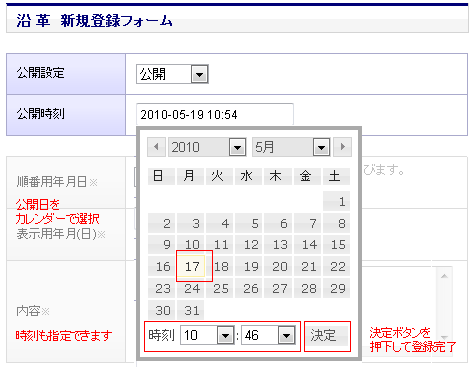The image size is (476, 368).
Task: Select day 16 in the calendar
Action: click(x=161, y=266)
